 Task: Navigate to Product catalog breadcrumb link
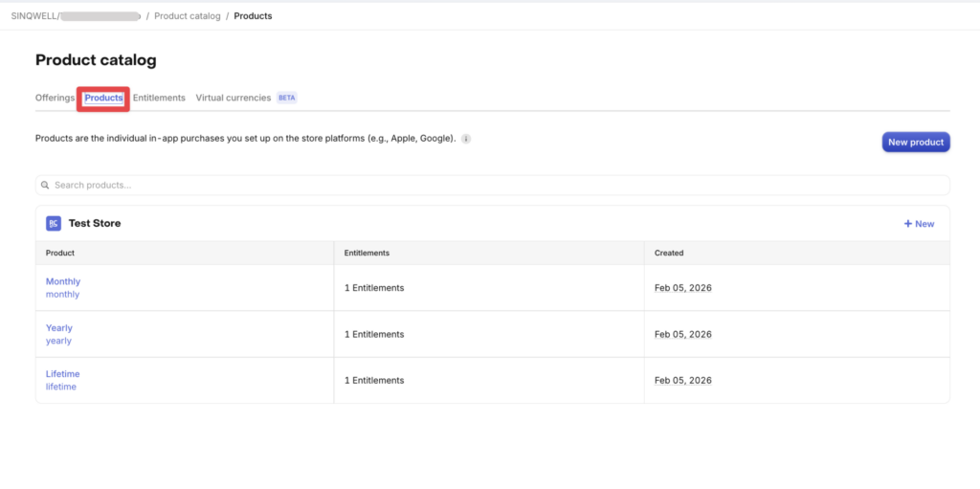(x=187, y=16)
